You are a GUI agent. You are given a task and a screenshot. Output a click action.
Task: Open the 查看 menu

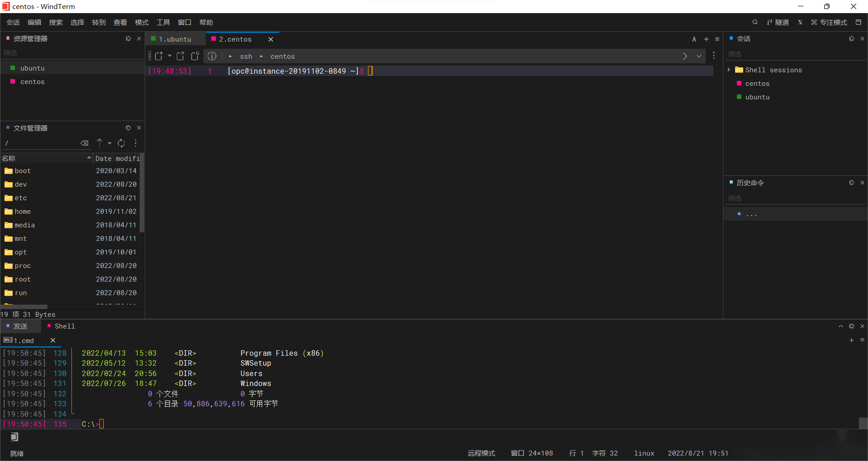pyautogui.click(x=120, y=22)
